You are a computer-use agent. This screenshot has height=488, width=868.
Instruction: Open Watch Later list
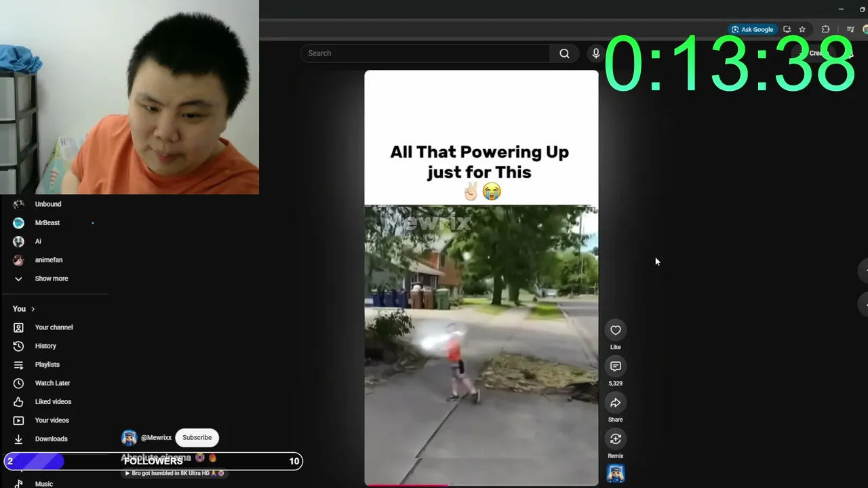point(54,384)
